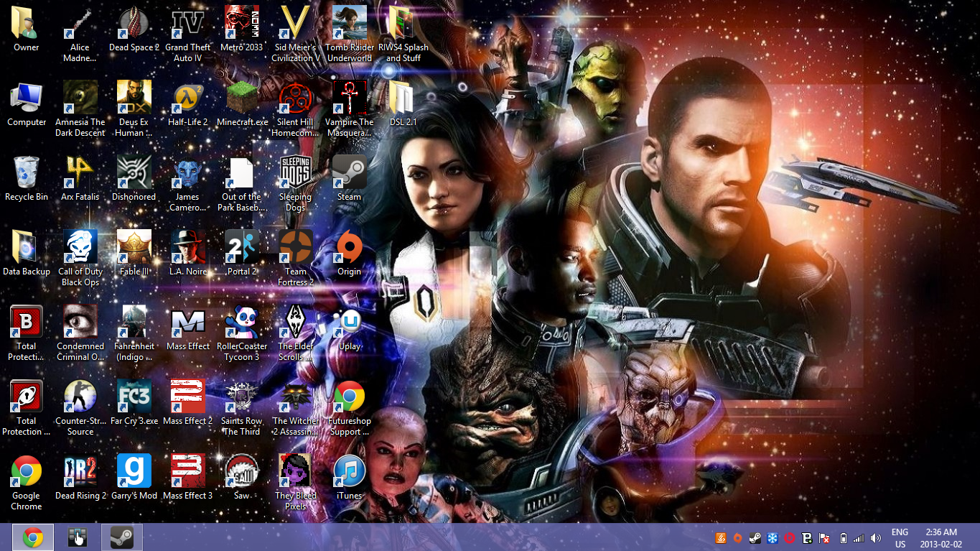Launch the RollerCoaster Tycoon 3 shortcut

point(242,334)
